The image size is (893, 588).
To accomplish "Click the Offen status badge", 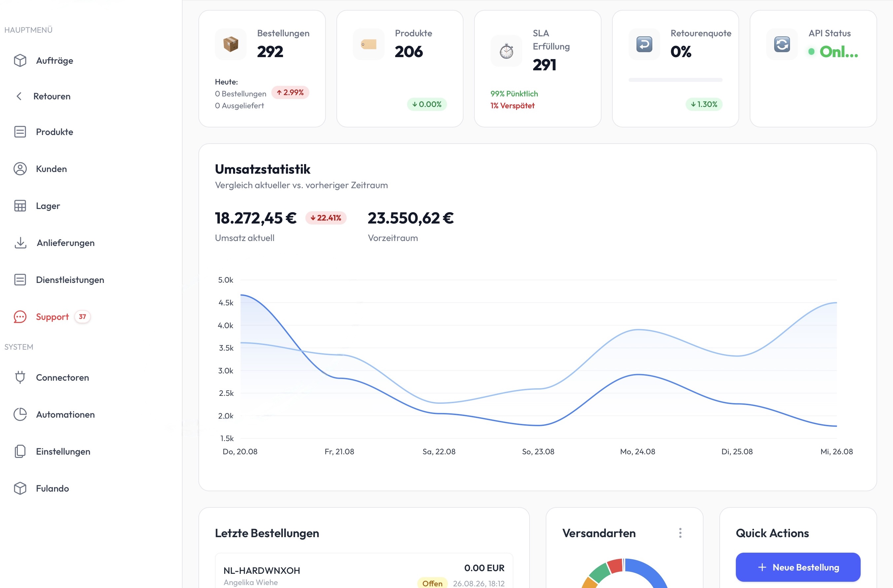I will [x=432, y=583].
